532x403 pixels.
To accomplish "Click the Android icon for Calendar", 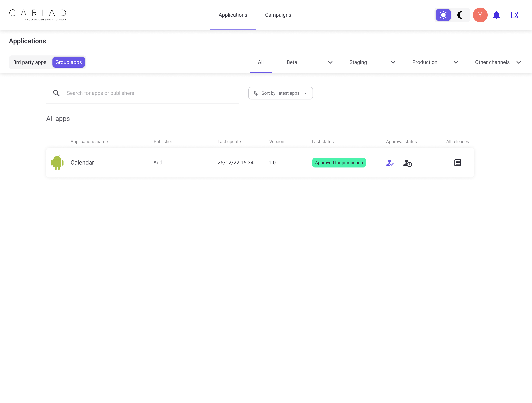I will click(x=57, y=163).
